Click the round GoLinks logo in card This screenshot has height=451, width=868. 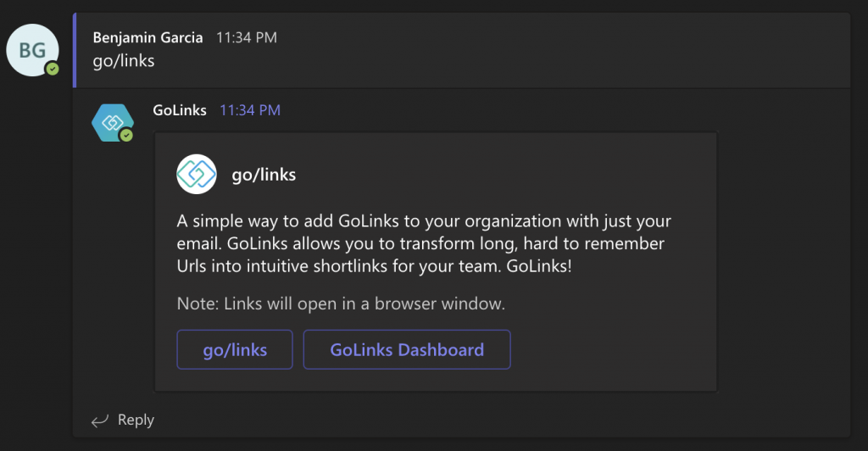click(197, 175)
